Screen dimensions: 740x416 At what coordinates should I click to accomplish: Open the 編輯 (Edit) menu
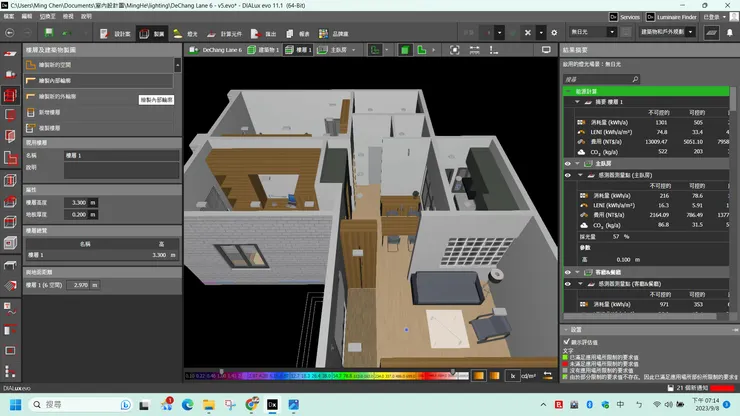tap(28, 17)
